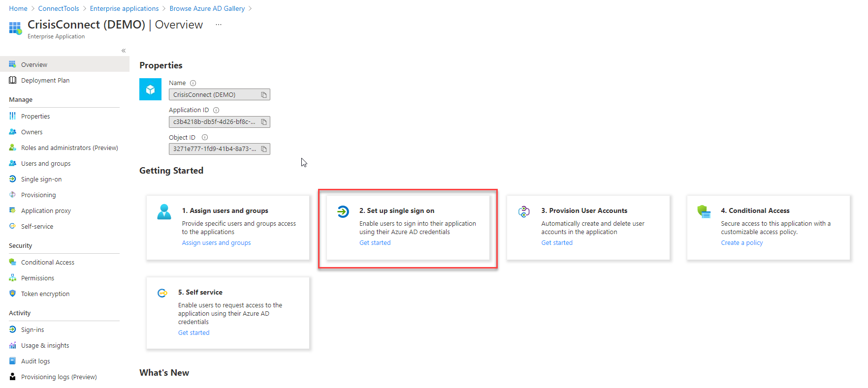Click the Conditional Access icon in sidebar
The height and width of the screenshot is (388, 868).
click(x=12, y=262)
